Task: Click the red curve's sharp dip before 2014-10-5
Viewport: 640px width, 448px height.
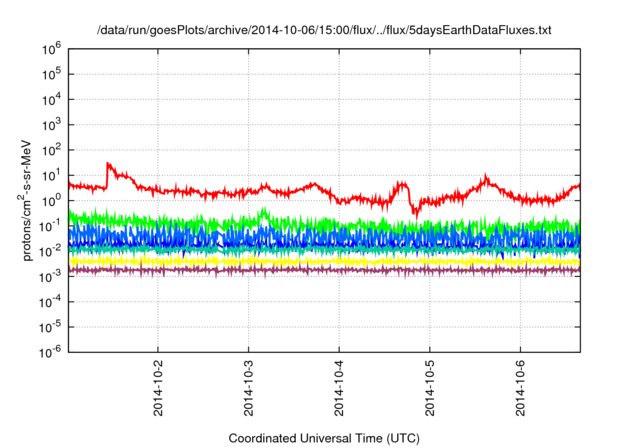Action: point(415,212)
